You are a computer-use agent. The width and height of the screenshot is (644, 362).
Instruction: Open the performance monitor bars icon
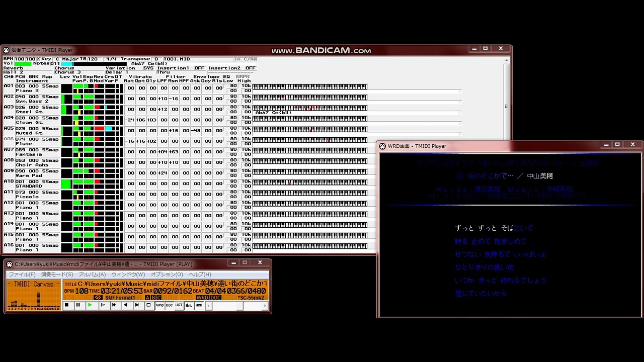pyautogui.click(x=189, y=305)
